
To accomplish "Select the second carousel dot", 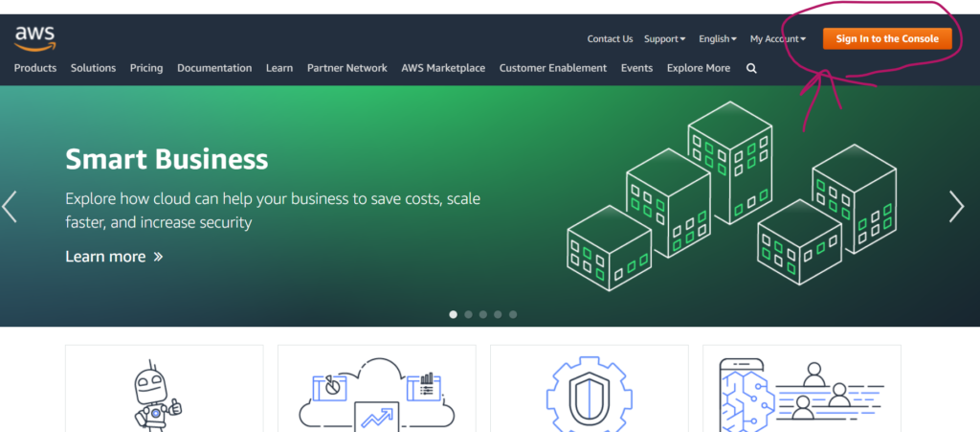I will [468, 314].
